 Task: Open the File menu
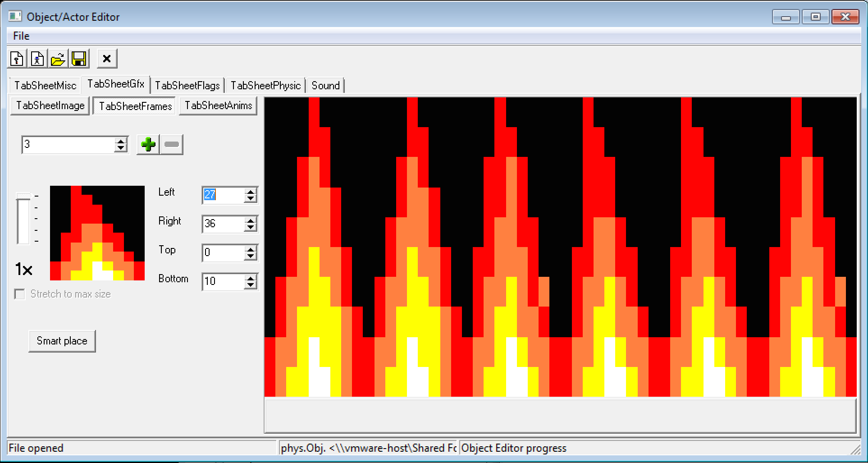[x=21, y=36]
